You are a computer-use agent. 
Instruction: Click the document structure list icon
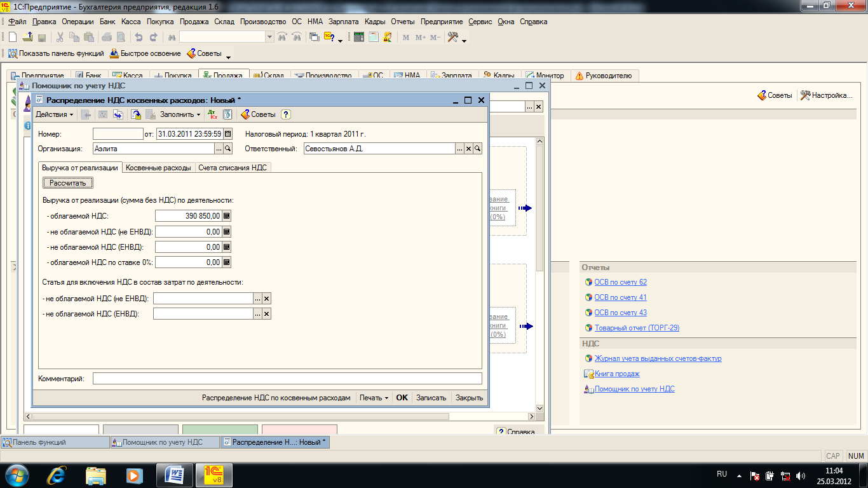(227, 114)
